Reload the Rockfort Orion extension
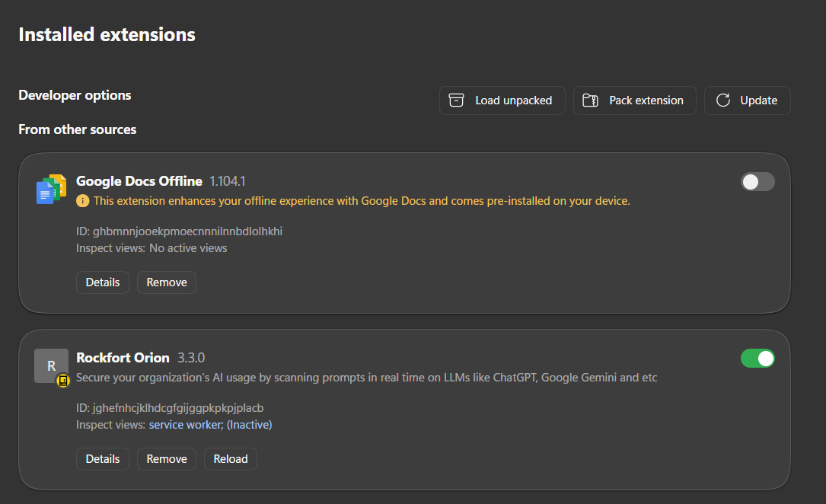This screenshot has width=826, height=504. pyautogui.click(x=230, y=459)
